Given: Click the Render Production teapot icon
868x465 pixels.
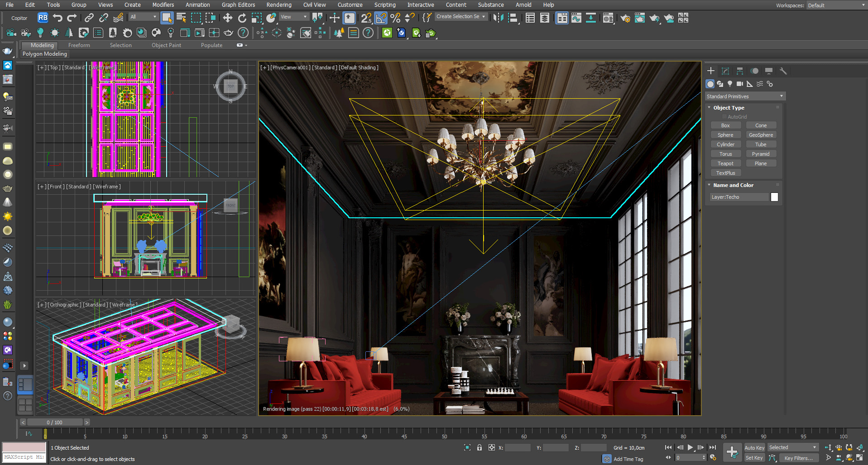Looking at the screenshot, I should pos(655,18).
